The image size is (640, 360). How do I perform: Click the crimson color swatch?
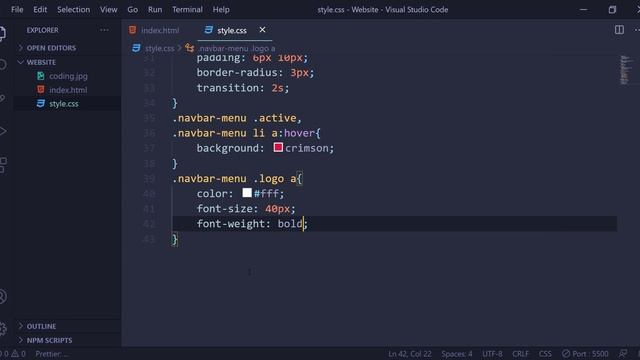tap(278, 147)
